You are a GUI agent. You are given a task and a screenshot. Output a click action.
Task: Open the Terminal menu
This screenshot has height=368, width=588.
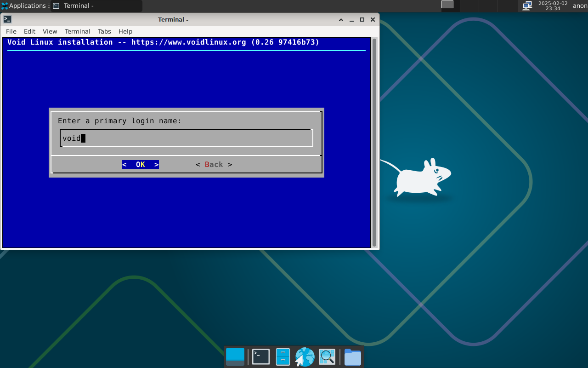coord(77,31)
